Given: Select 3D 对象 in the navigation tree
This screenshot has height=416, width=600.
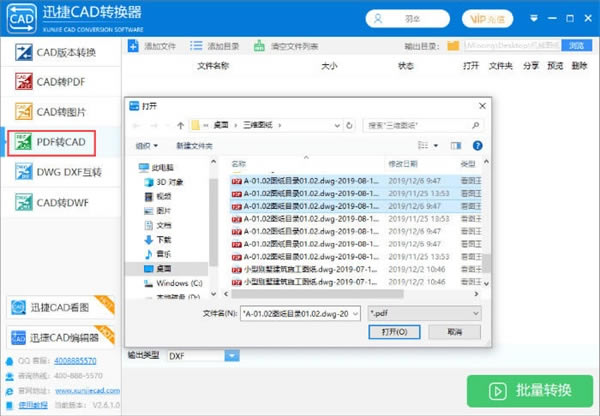Looking at the screenshot, I should pos(164,182).
